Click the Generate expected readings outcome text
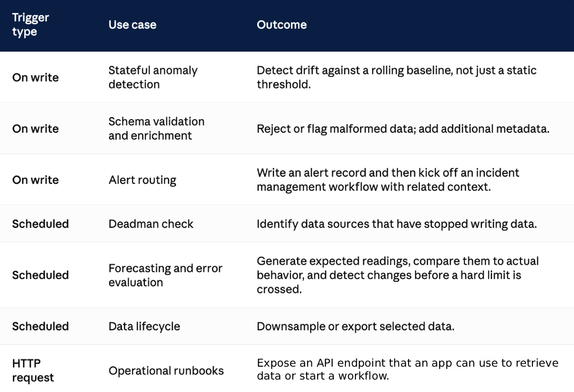Viewport: 574px width, 392px height. [398, 275]
